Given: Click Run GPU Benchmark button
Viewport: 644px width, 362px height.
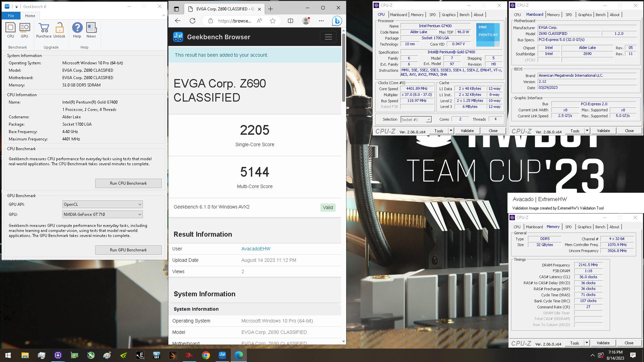Looking at the screenshot, I should [x=128, y=250].
